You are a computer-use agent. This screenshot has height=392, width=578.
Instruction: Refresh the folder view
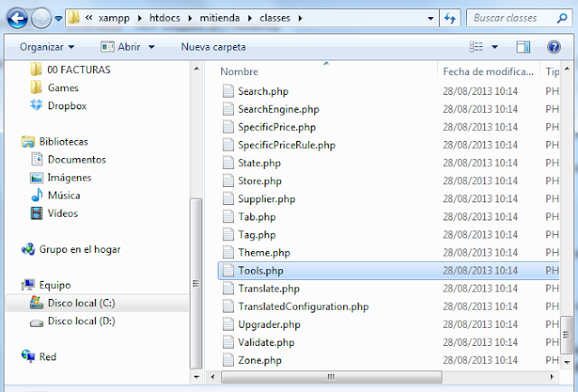(x=450, y=18)
